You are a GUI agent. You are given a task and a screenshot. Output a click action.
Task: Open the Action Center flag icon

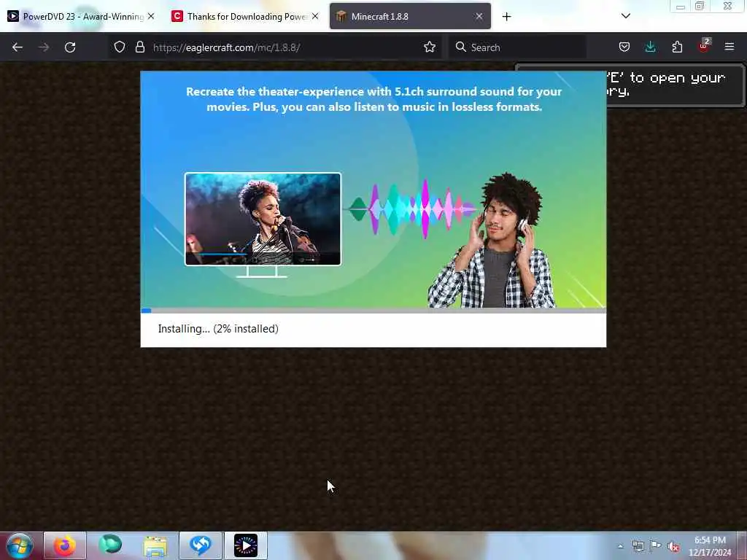tap(656, 545)
